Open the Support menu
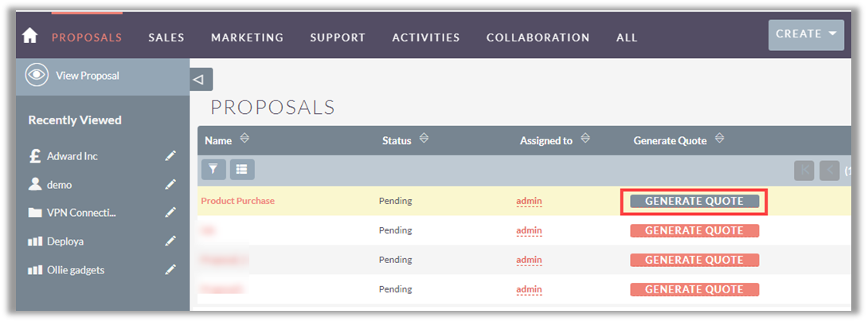Image resolution: width=868 pixels, height=322 pixels. [338, 37]
